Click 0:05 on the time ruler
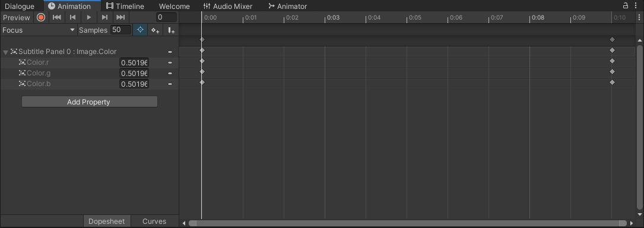644x228 pixels. click(x=415, y=17)
